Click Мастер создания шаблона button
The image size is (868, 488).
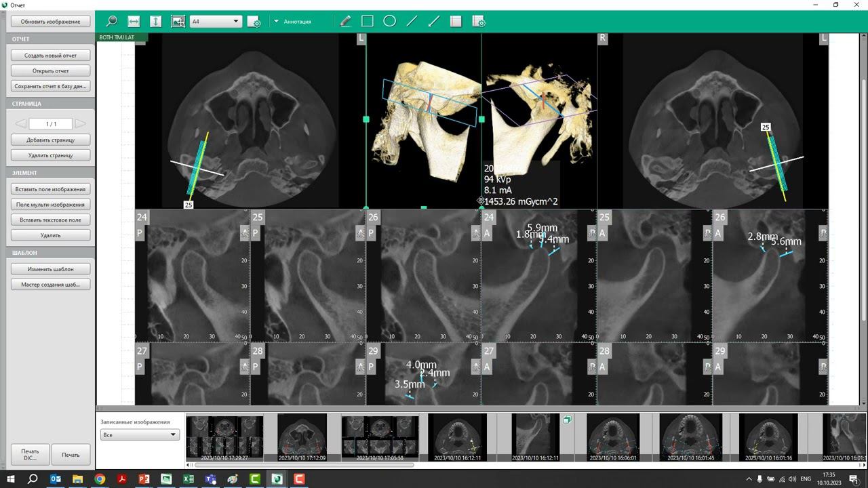click(x=50, y=285)
